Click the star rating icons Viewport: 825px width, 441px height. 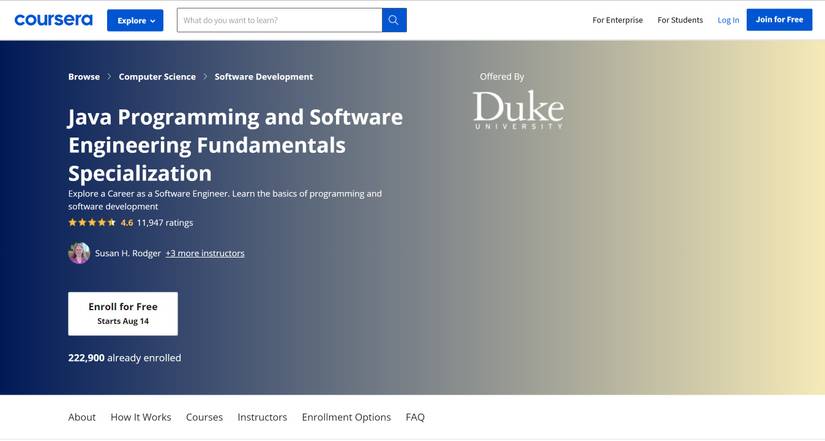92,223
